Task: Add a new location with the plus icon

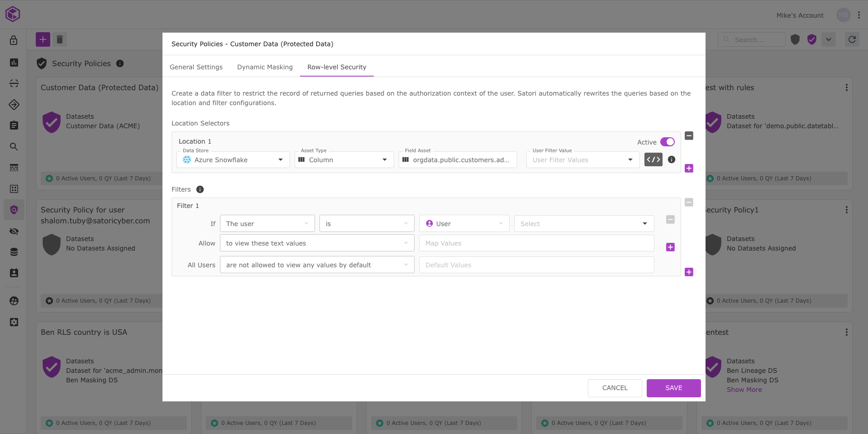Action: [689, 169]
